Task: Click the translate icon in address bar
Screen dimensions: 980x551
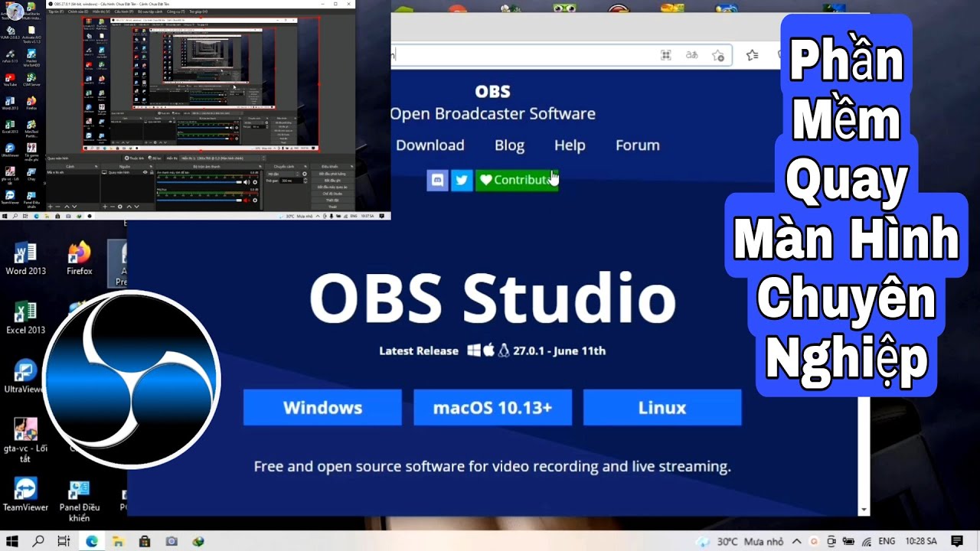Action: pos(691,55)
